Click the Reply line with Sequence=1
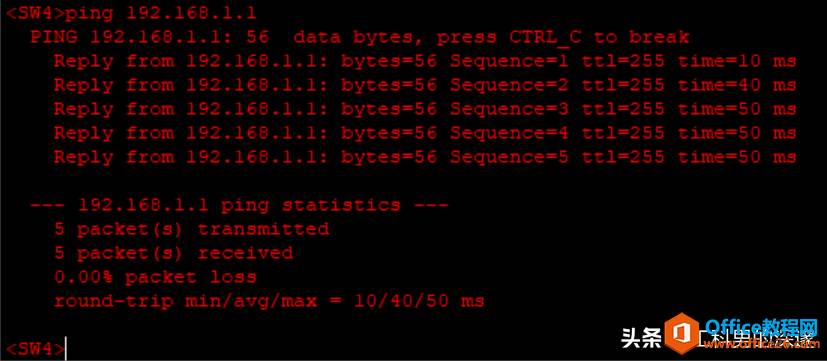 coord(425,61)
